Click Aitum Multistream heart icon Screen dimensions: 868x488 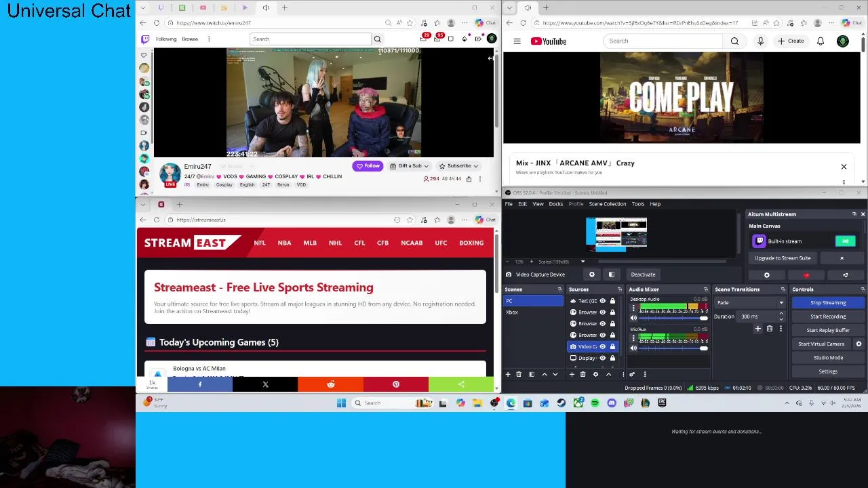[806, 275]
